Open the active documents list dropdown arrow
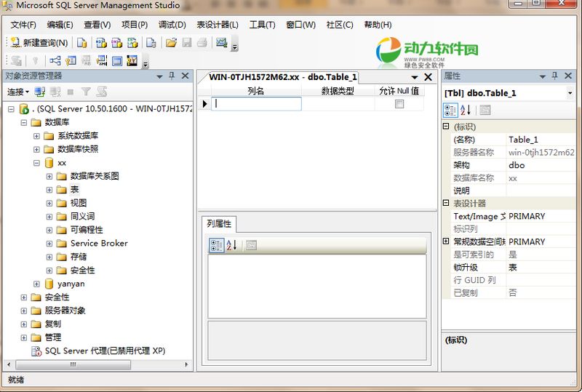The width and height of the screenshot is (582, 392). click(415, 77)
